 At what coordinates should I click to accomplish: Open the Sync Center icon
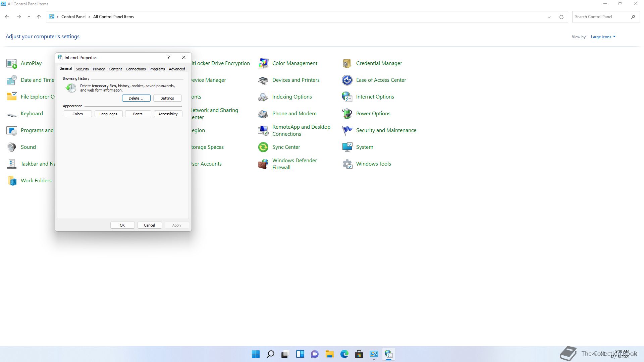(263, 147)
